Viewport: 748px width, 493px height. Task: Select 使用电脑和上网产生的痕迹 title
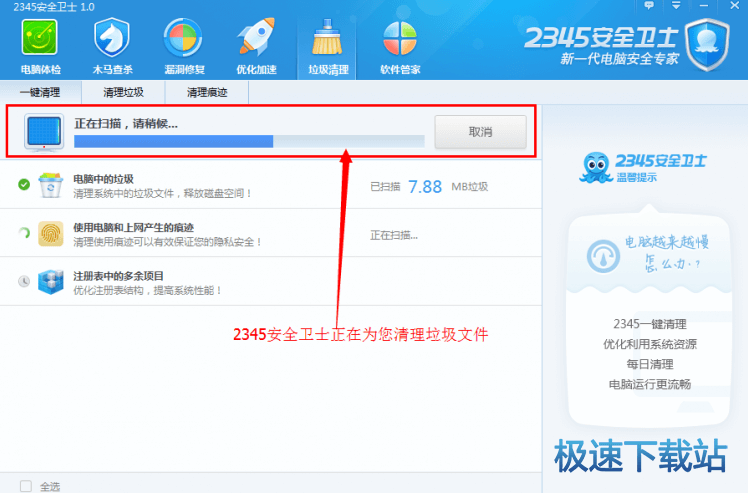coord(134,228)
